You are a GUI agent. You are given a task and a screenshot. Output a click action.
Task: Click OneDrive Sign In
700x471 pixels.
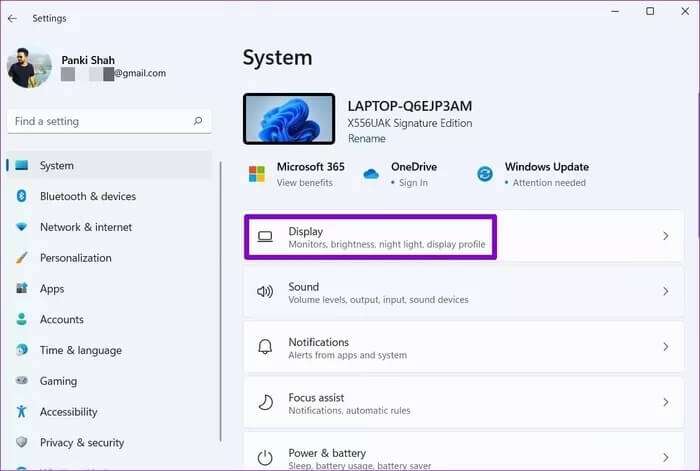pyautogui.click(x=413, y=183)
